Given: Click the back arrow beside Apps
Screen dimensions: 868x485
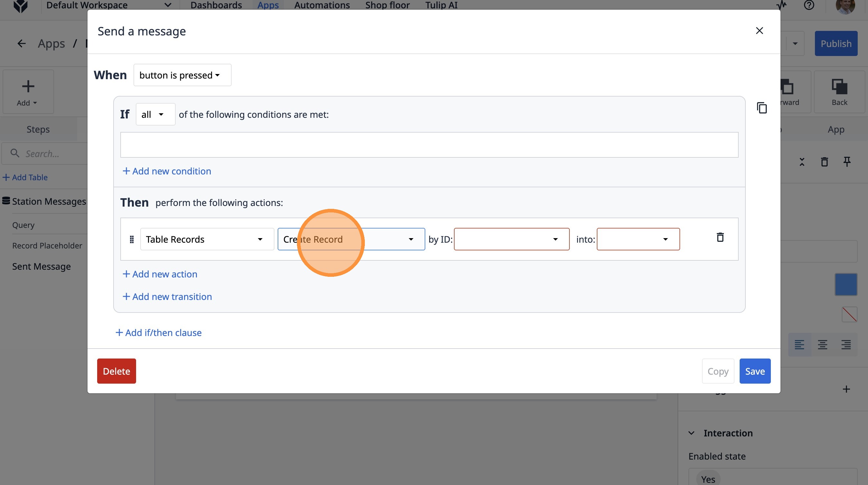Looking at the screenshot, I should coord(22,43).
